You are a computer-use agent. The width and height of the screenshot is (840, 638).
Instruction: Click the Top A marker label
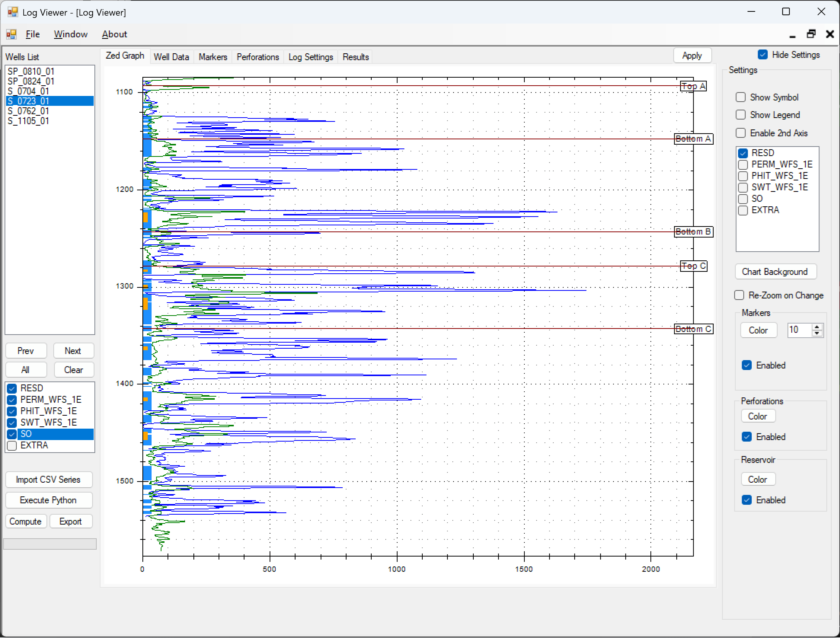point(693,86)
